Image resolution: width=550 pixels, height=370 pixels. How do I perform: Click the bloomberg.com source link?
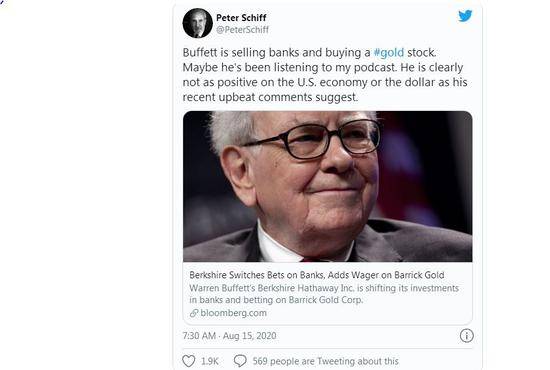tap(233, 313)
